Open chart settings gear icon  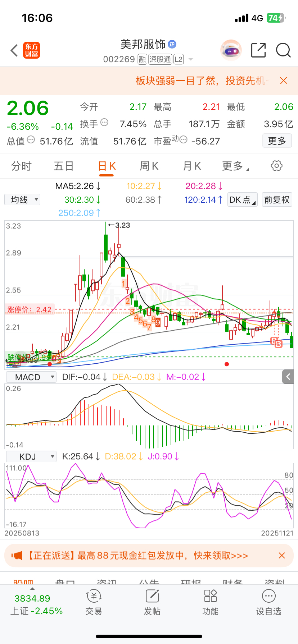click(276, 166)
